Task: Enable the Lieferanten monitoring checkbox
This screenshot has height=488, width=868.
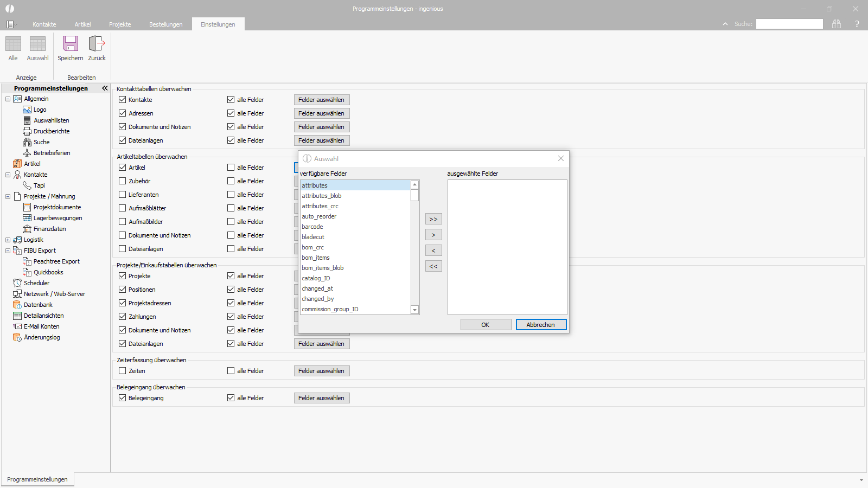Action: 123,195
